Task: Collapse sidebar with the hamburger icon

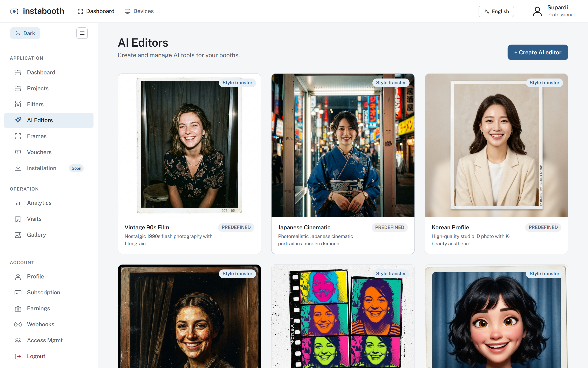Action: [82, 33]
